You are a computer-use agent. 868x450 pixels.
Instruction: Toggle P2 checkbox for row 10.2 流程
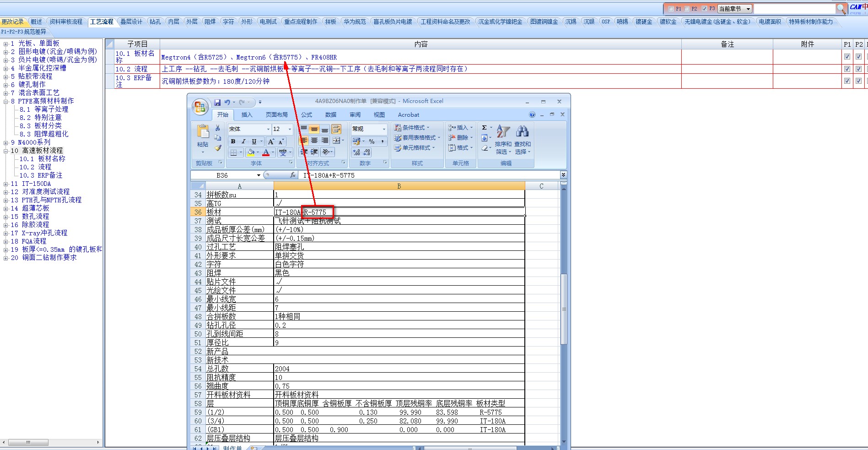tap(858, 69)
